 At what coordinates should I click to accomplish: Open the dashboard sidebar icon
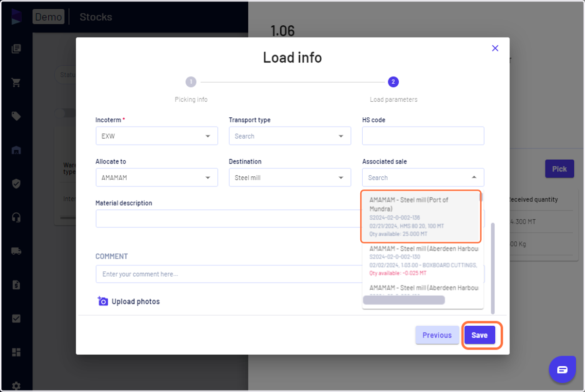[16, 352]
